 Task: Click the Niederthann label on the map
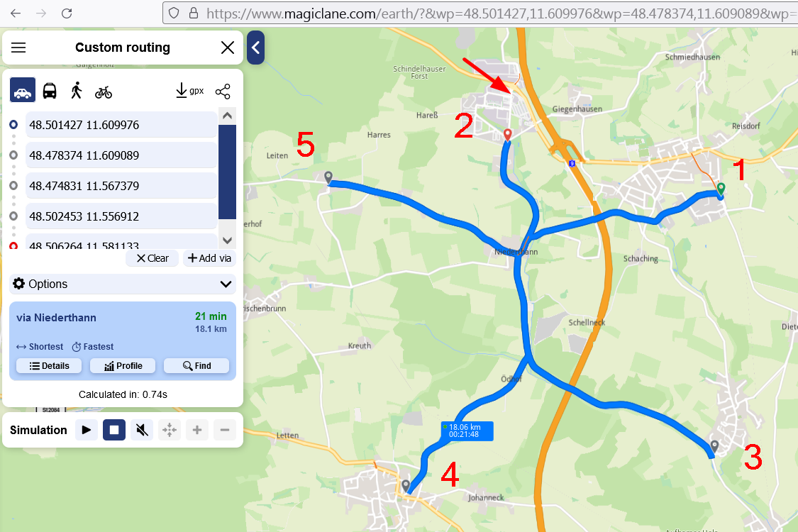(x=516, y=252)
